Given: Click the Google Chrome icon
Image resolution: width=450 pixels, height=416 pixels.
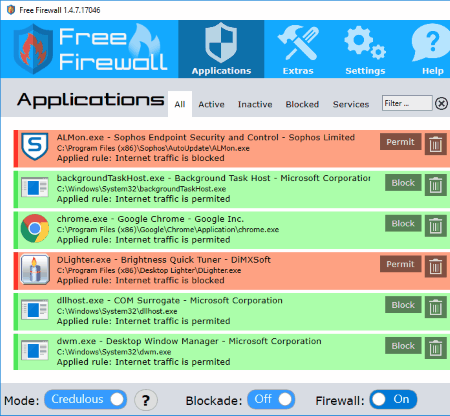Looking at the screenshot, I should pos(35,228).
